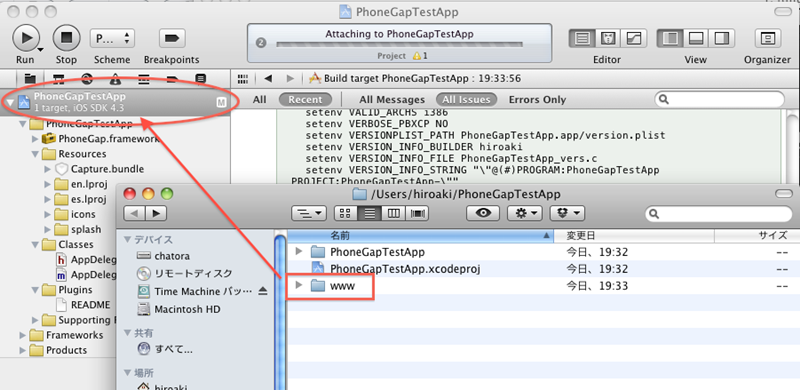800x390 pixels.
Task: Toggle the Debug area view button
Action: pyautogui.click(x=696, y=38)
